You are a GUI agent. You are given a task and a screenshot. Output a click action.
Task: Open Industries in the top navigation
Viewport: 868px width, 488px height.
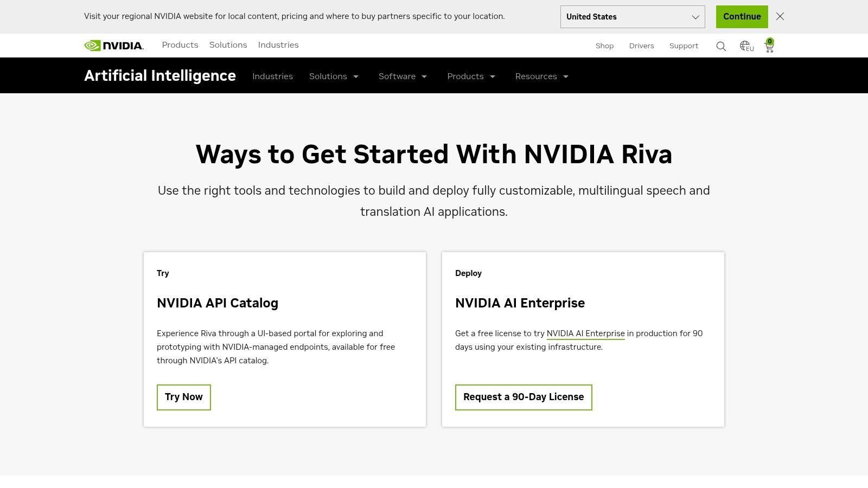pos(278,45)
